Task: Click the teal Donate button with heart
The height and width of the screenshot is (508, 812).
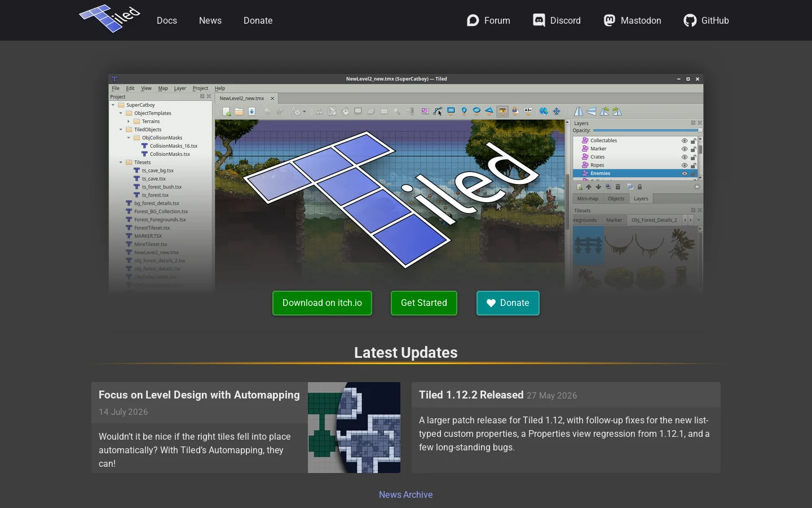Action: pyautogui.click(x=508, y=303)
